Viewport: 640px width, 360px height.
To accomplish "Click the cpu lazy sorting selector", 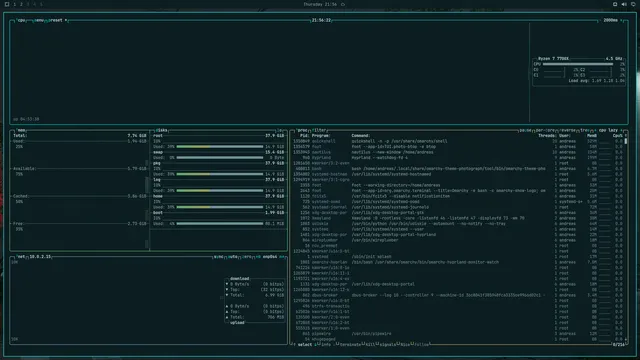I will pos(608,130).
